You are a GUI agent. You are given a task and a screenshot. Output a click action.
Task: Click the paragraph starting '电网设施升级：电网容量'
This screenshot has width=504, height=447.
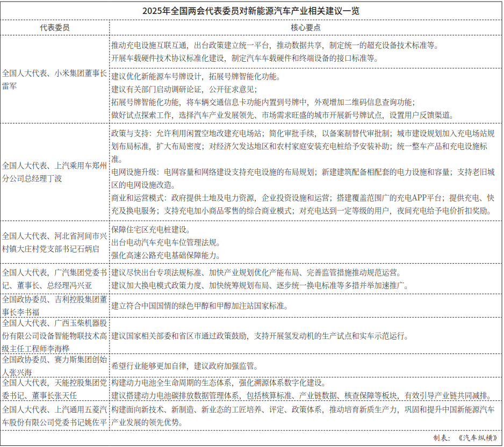tap(303, 179)
